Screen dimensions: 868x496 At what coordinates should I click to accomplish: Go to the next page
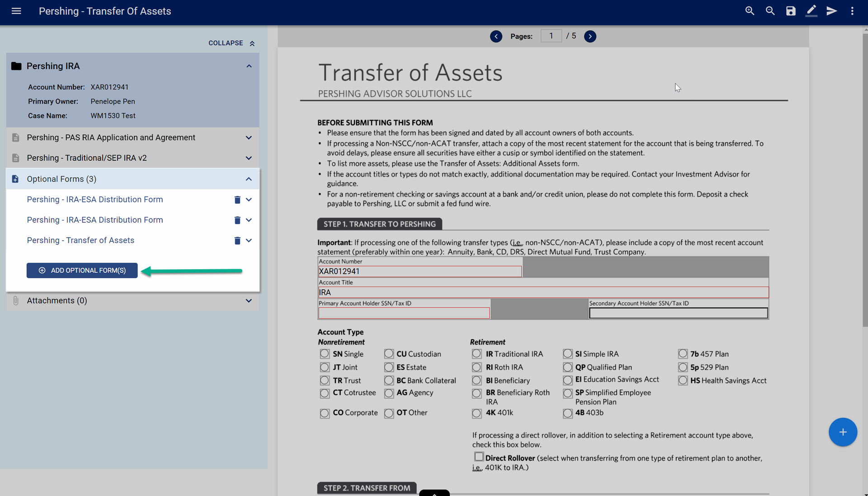(x=590, y=36)
